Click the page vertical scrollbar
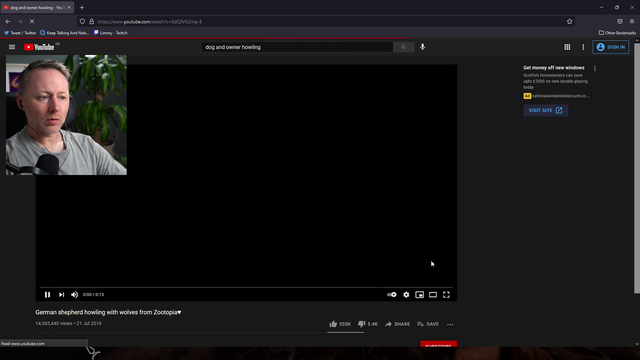Image resolution: width=640 pixels, height=360 pixels. click(637, 168)
